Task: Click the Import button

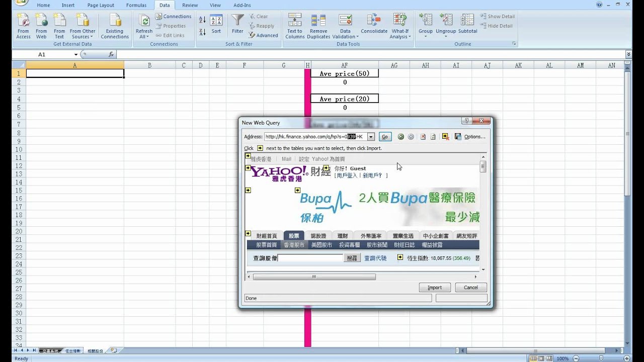Action: pyautogui.click(x=435, y=288)
